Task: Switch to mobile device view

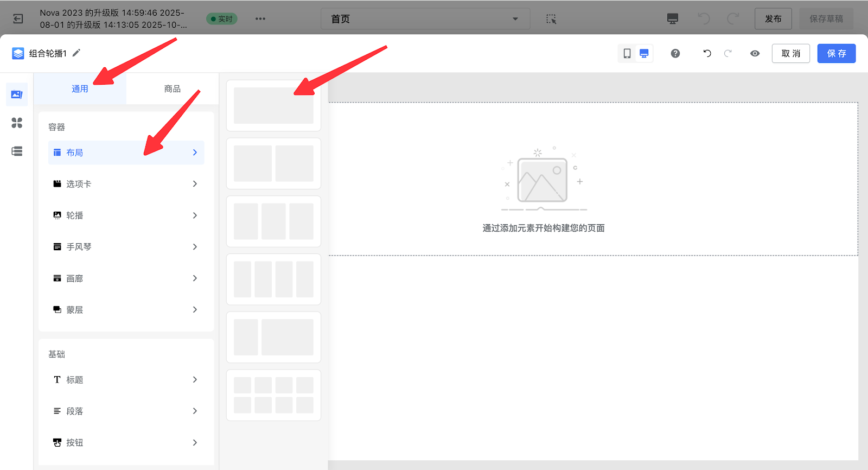Action: coord(627,53)
